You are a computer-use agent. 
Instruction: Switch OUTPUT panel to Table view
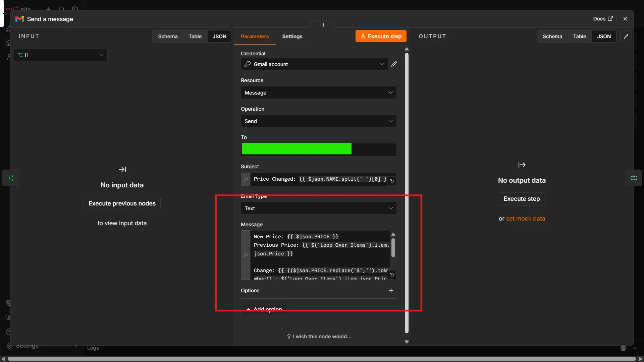pos(579,36)
